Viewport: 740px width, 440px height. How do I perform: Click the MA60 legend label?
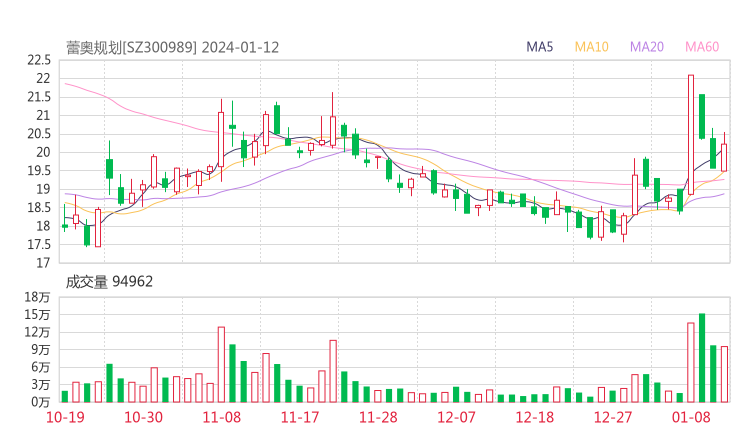702,47
